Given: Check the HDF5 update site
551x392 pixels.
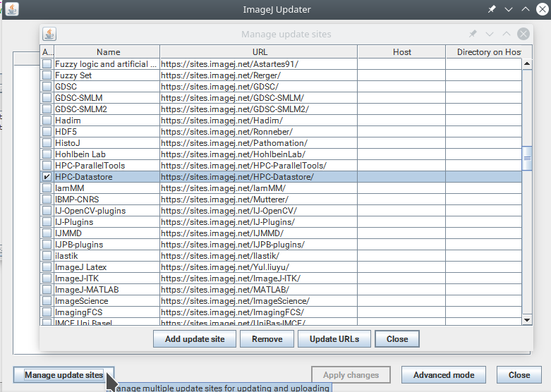Looking at the screenshot, I should click(47, 132).
